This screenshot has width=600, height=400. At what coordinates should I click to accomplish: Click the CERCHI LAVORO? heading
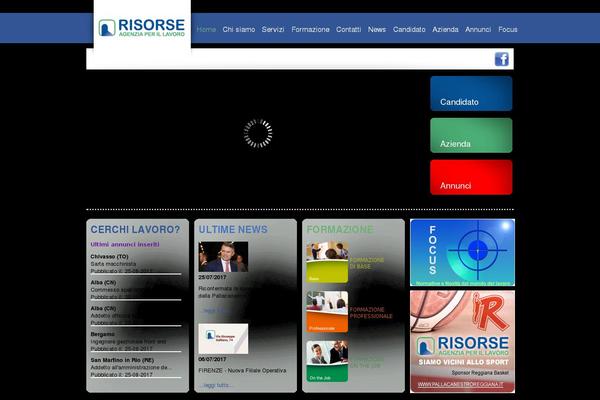pyautogui.click(x=135, y=230)
